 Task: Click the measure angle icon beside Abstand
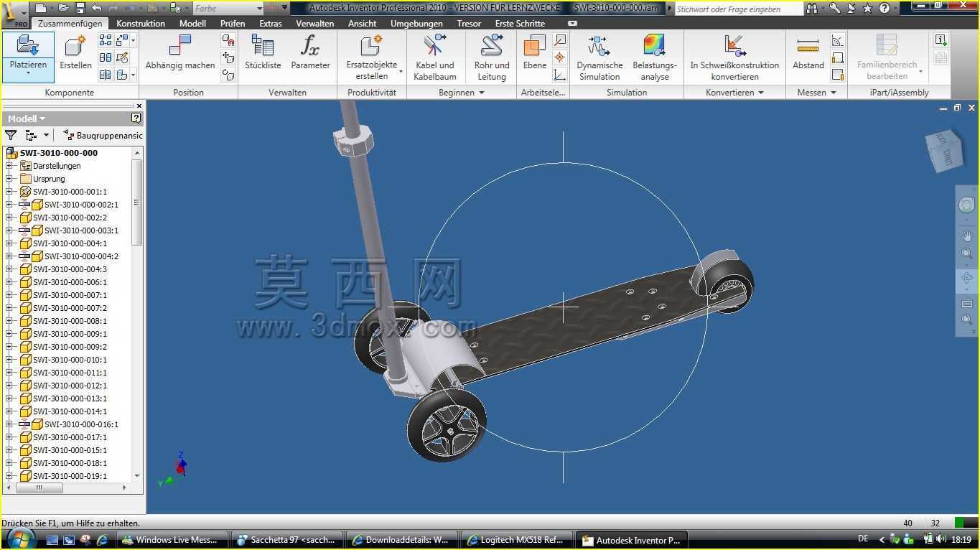[837, 40]
